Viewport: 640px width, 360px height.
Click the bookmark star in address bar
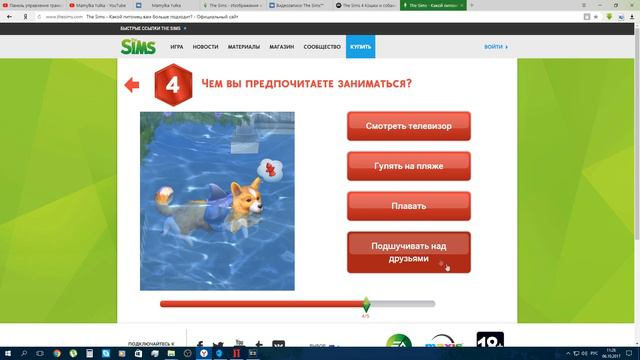pyautogui.click(x=596, y=17)
